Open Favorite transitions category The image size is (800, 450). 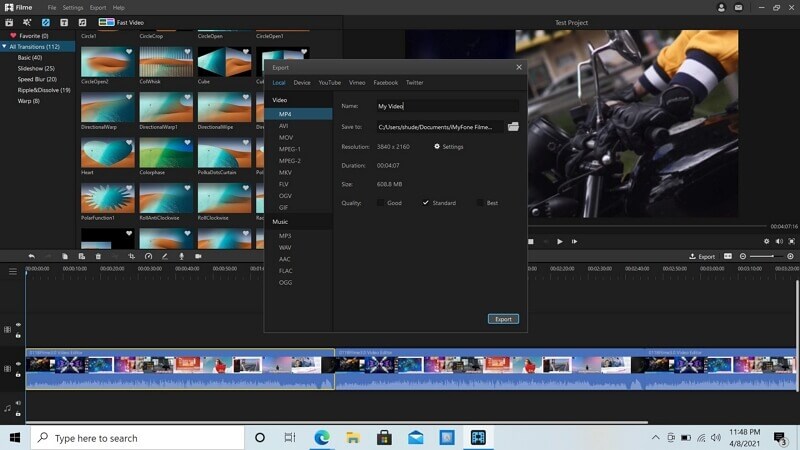pyautogui.click(x=30, y=36)
